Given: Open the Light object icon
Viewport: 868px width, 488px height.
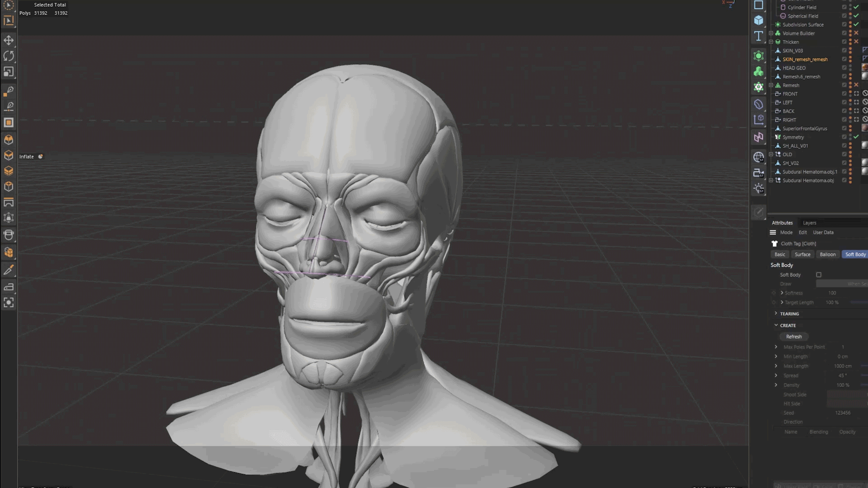Looking at the screenshot, I should click(x=759, y=189).
